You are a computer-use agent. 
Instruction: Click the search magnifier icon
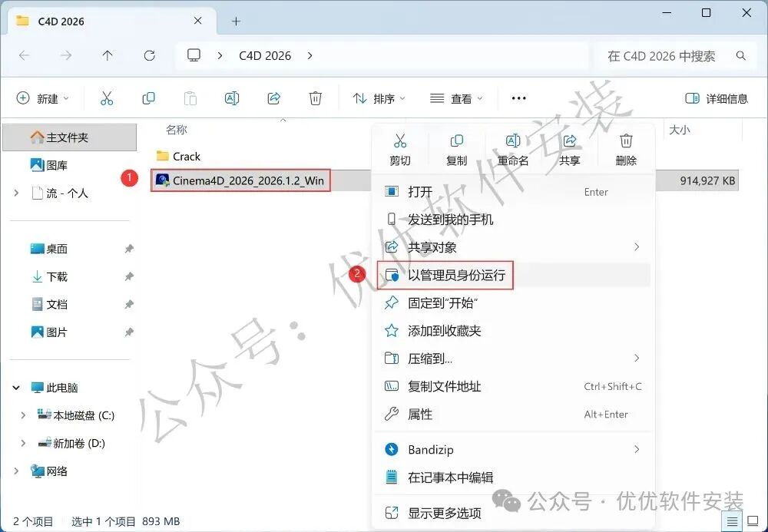[x=741, y=56]
